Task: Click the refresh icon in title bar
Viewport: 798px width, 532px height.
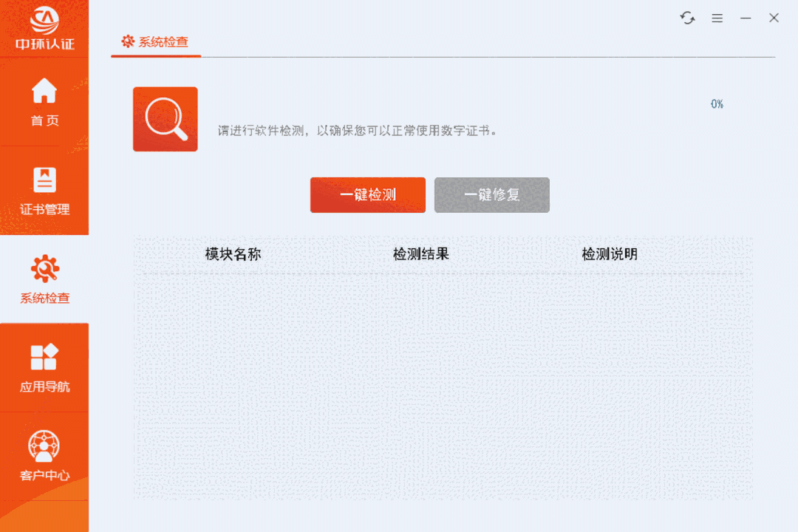Action: [x=687, y=18]
